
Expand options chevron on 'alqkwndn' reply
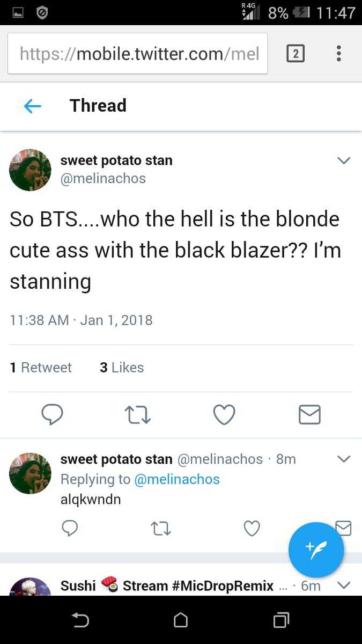(x=343, y=459)
